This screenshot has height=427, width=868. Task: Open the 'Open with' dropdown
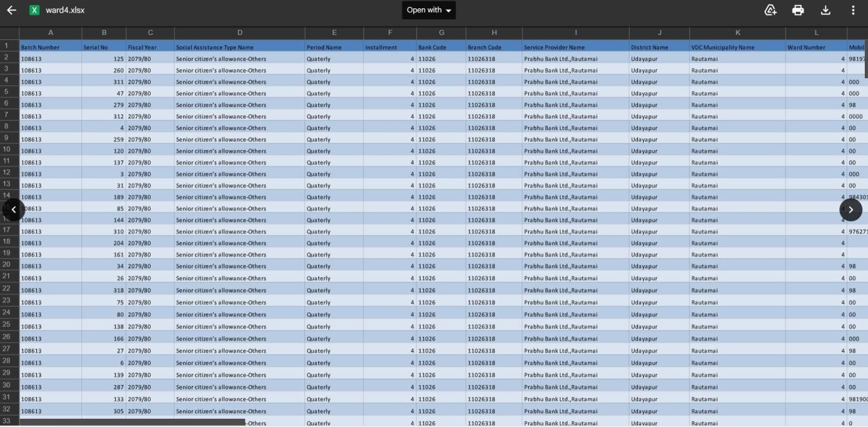(429, 10)
